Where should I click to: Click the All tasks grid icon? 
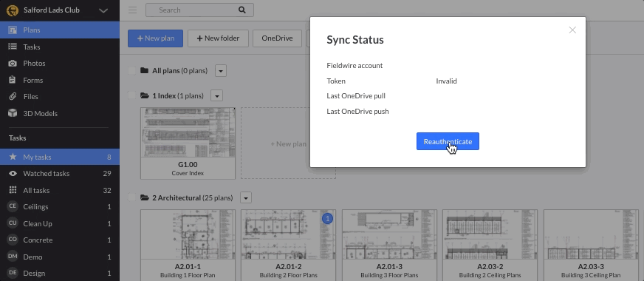13,190
